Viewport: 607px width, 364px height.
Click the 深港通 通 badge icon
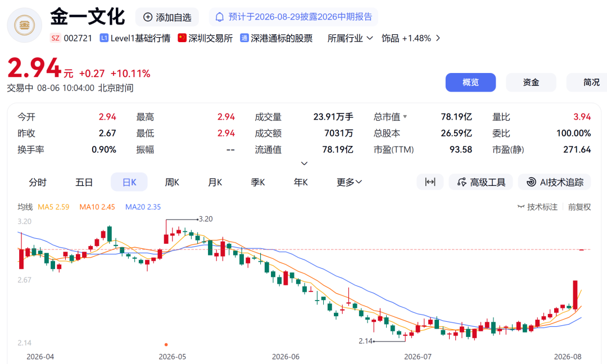point(244,38)
